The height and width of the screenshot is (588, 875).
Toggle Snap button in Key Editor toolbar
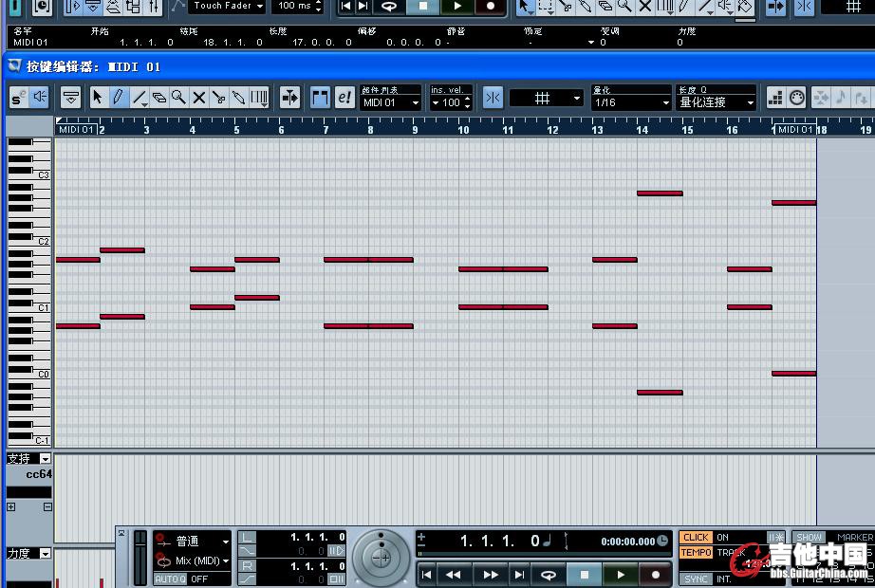coord(493,98)
